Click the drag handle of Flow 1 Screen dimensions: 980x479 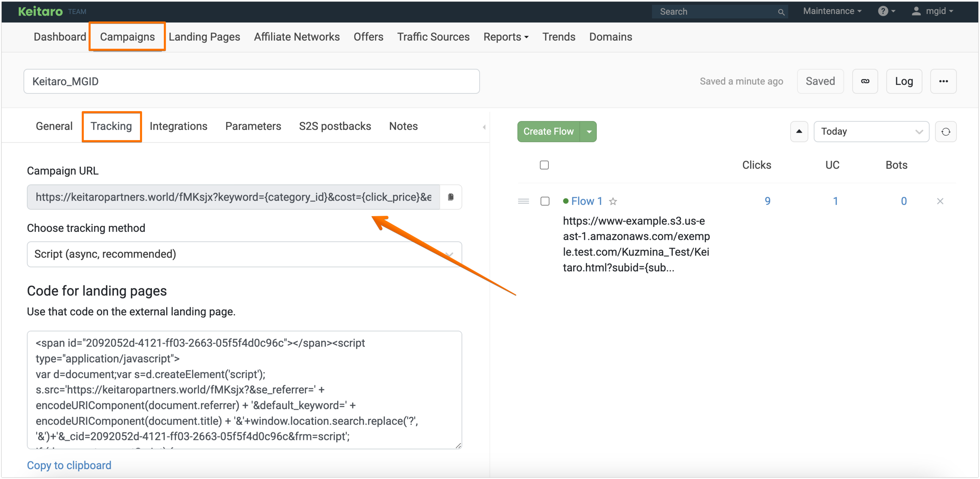pos(524,201)
